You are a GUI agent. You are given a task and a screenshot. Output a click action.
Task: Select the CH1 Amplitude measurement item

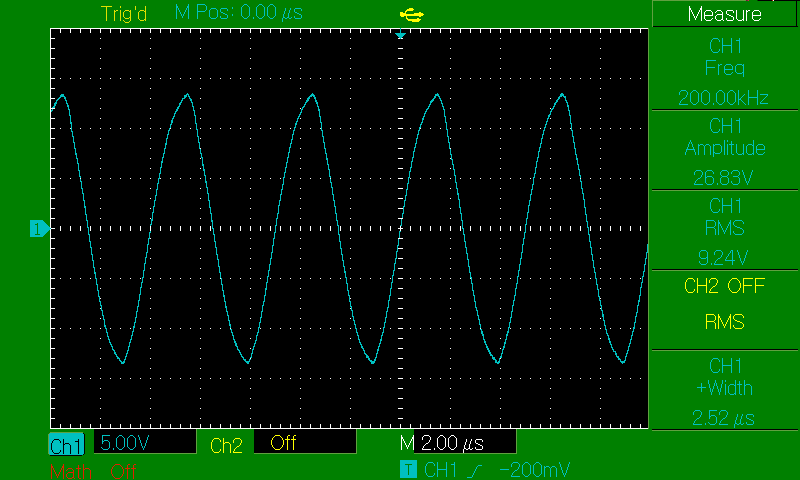(724, 150)
